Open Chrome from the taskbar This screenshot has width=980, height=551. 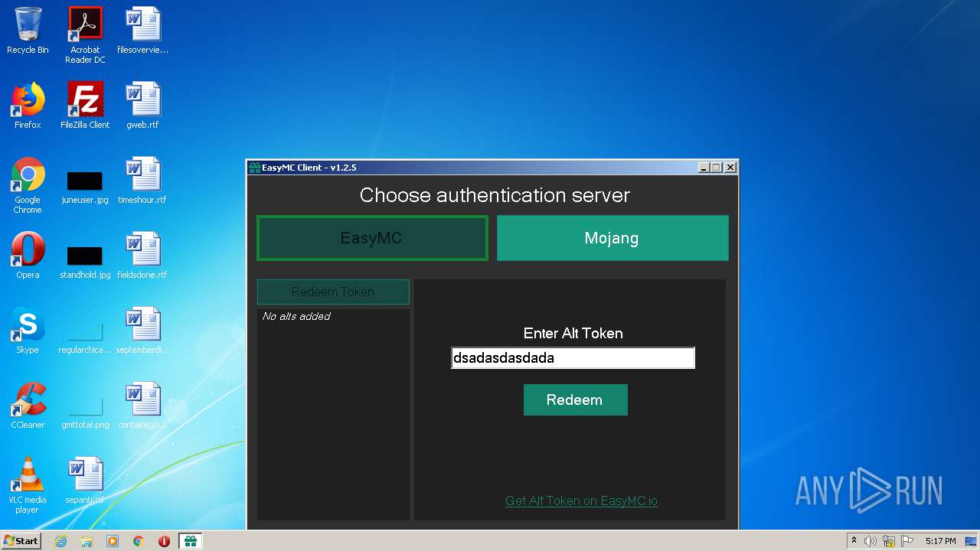[x=139, y=541]
